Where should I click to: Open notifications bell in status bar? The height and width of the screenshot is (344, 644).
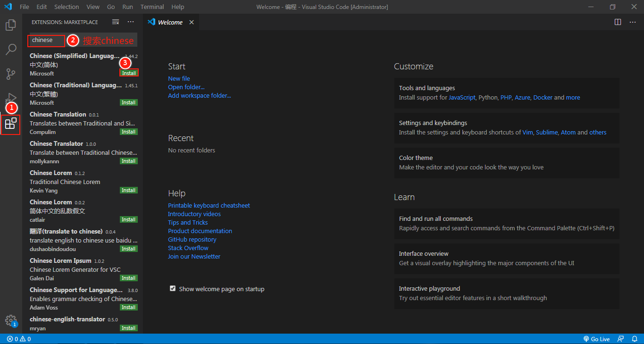point(635,339)
